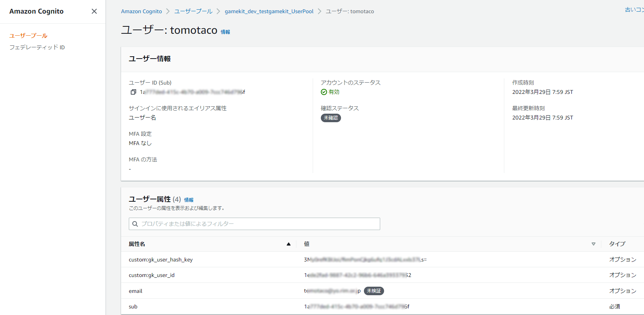
Task: Click the 必須 type in sub row
Action: (x=615, y=306)
